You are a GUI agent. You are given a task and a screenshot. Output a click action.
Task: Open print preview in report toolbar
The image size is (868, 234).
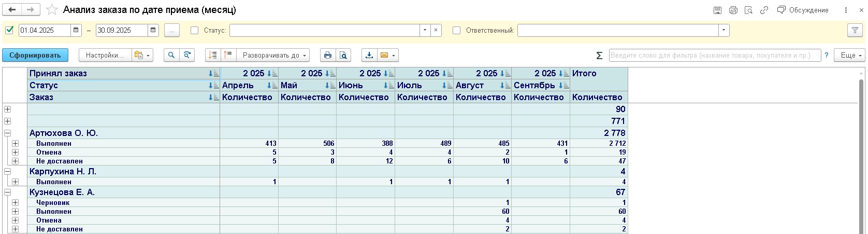pyautogui.click(x=343, y=56)
